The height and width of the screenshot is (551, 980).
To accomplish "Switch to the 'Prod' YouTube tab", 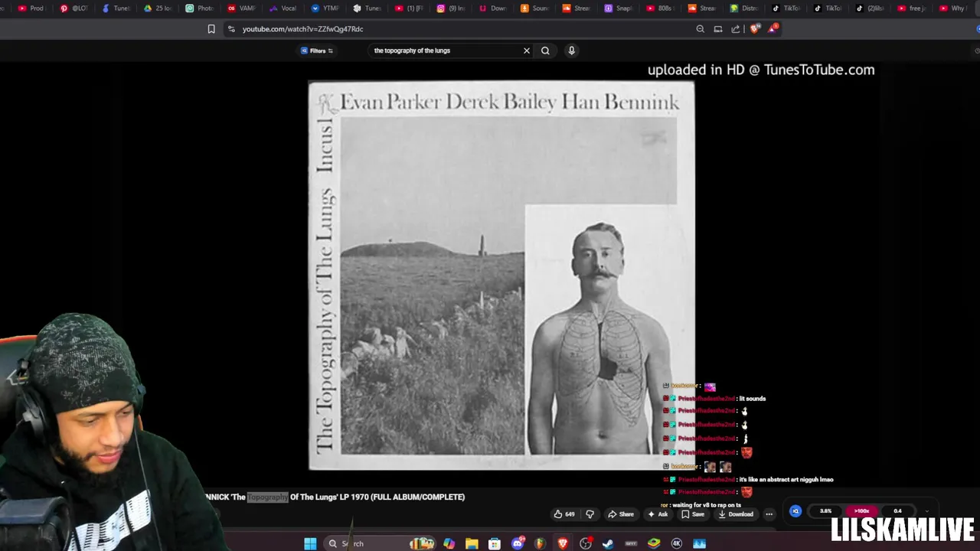I will tap(31, 8).
